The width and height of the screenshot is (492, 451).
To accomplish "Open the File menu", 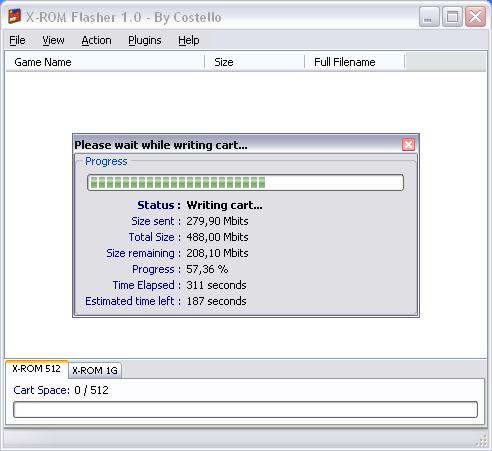I will click(17, 40).
